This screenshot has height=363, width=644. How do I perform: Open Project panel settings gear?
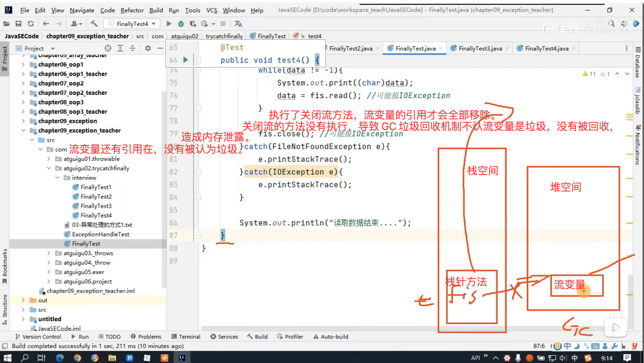click(148, 48)
